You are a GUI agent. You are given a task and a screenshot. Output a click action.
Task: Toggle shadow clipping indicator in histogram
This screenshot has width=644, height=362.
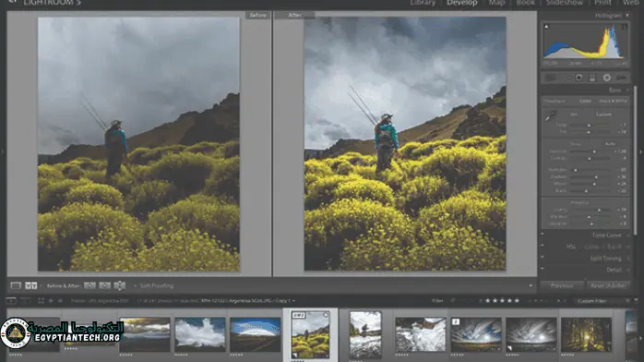click(546, 27)
